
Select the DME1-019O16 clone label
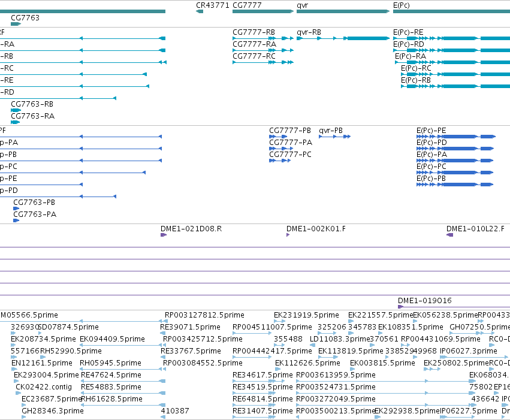pos(425,301)
